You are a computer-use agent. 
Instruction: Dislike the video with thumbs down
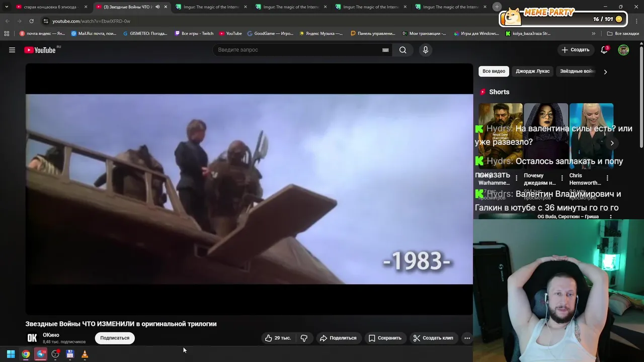(x=304, y=338)
